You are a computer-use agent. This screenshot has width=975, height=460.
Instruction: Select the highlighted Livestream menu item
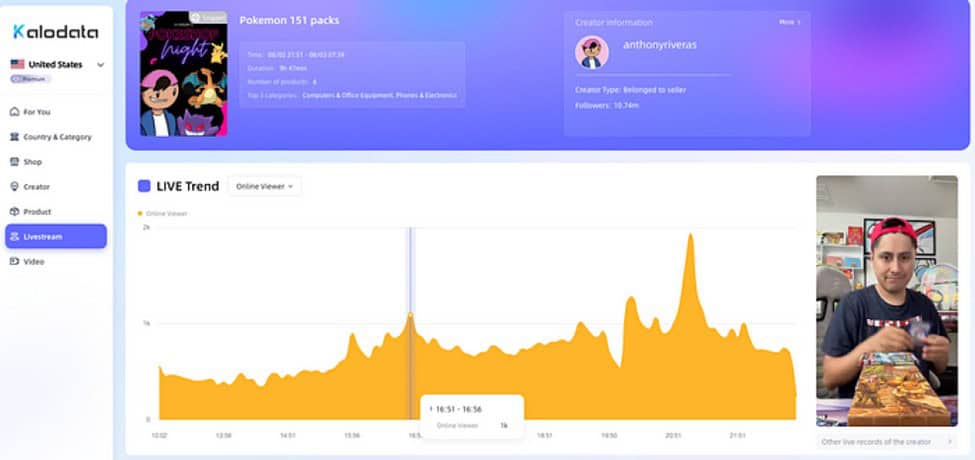(x=56, y=236)
